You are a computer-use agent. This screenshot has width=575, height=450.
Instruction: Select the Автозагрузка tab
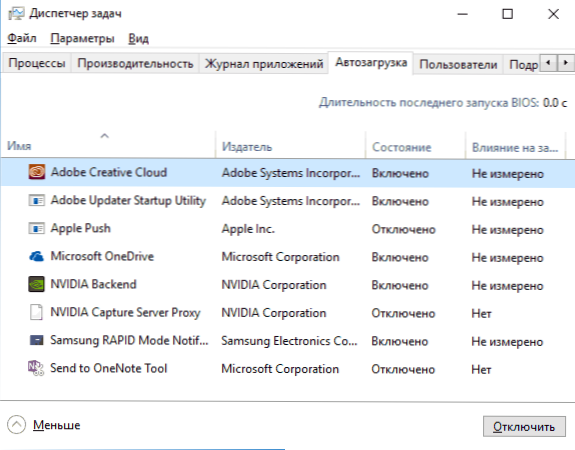[371, 62]
